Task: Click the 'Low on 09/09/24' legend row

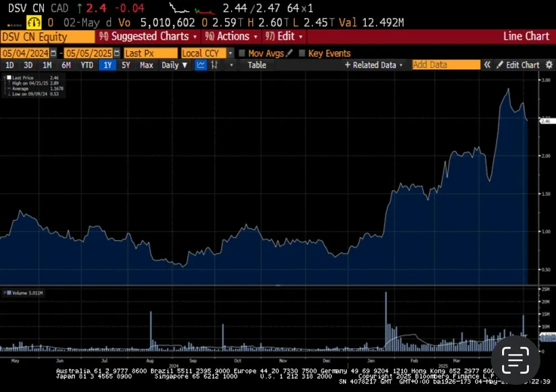Action: click(35, 94)
